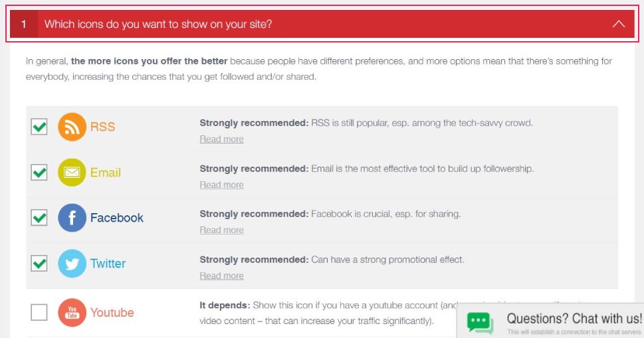Uncheck the Facebook checkbox
This screenshot has height=338, width=644.
coord(39,218)
